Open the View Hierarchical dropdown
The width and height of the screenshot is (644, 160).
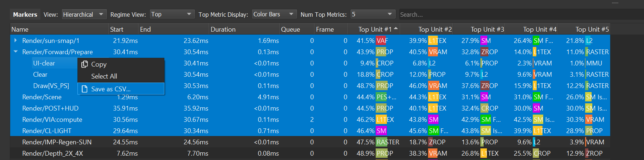84,15
